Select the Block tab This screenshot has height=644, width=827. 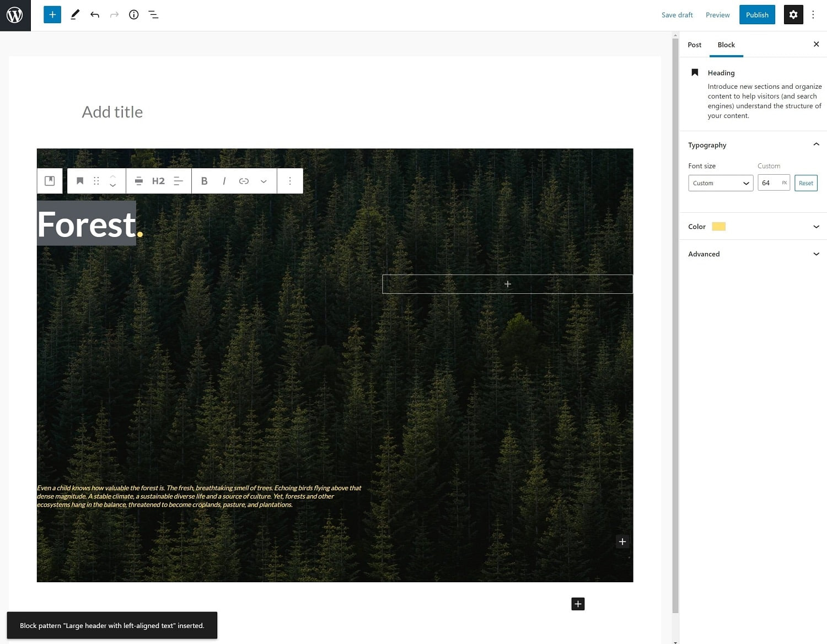pos(726,45)
